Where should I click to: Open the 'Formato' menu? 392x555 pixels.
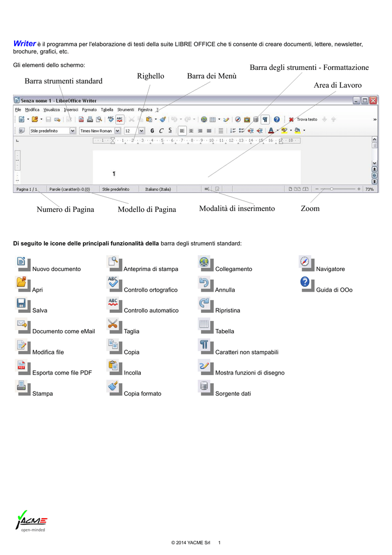pos(89,109)
